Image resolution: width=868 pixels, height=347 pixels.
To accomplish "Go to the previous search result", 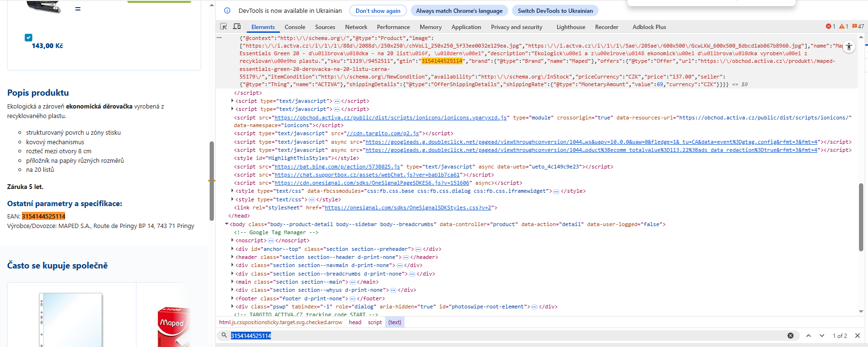I will (809, 336).
